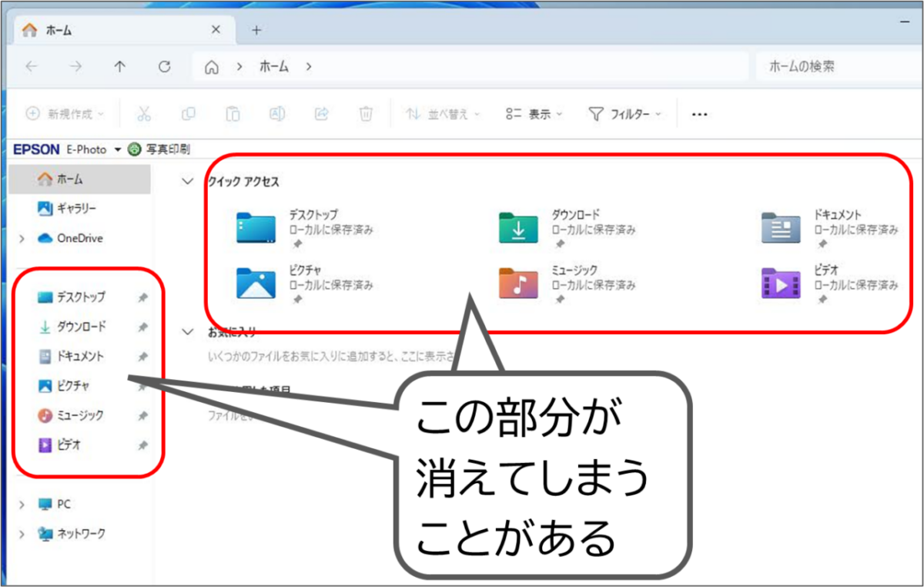Select the Rename icon in the toolbar
Screen dimensions: 924x587
[277, 113]
